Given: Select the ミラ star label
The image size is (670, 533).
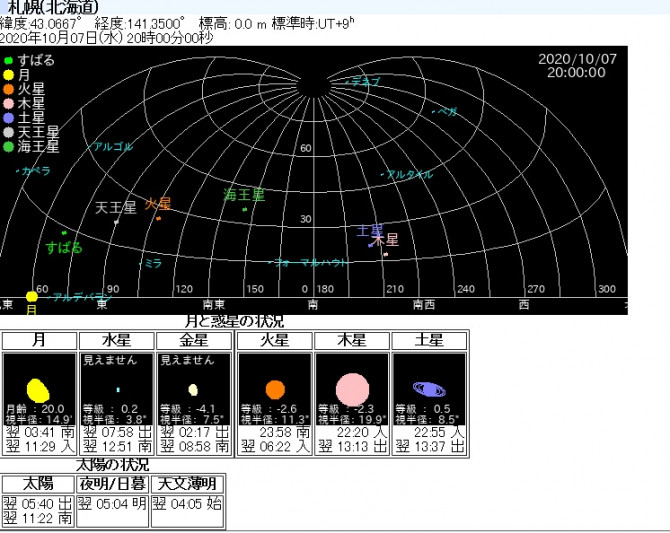Looking at the screenshot, I should [153, 263].
